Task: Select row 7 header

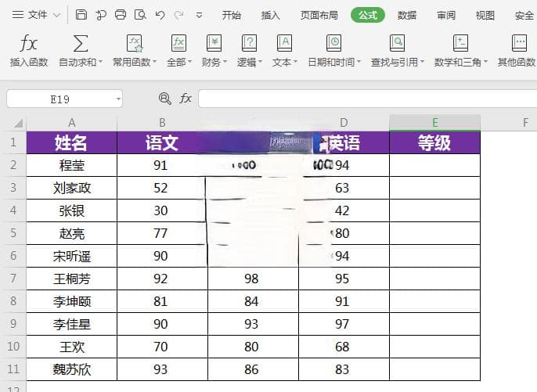Action: [13, 279]
